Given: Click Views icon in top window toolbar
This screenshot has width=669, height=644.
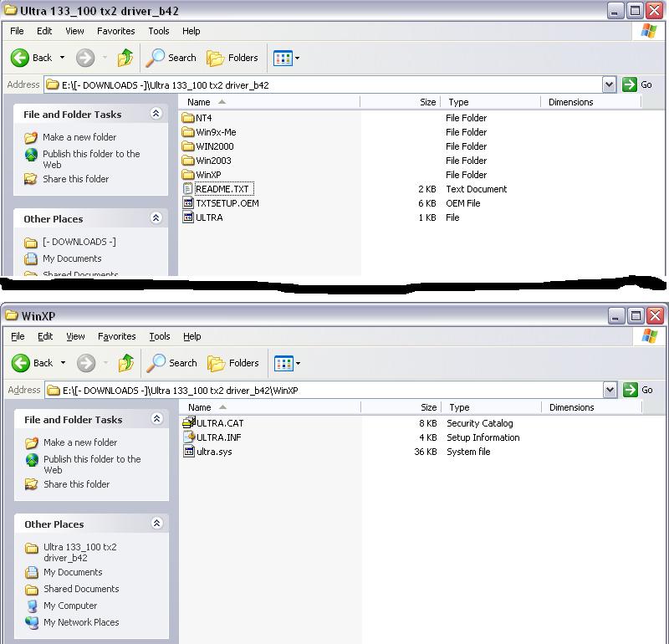Looking at the screenshot, I should pos(283,58).
